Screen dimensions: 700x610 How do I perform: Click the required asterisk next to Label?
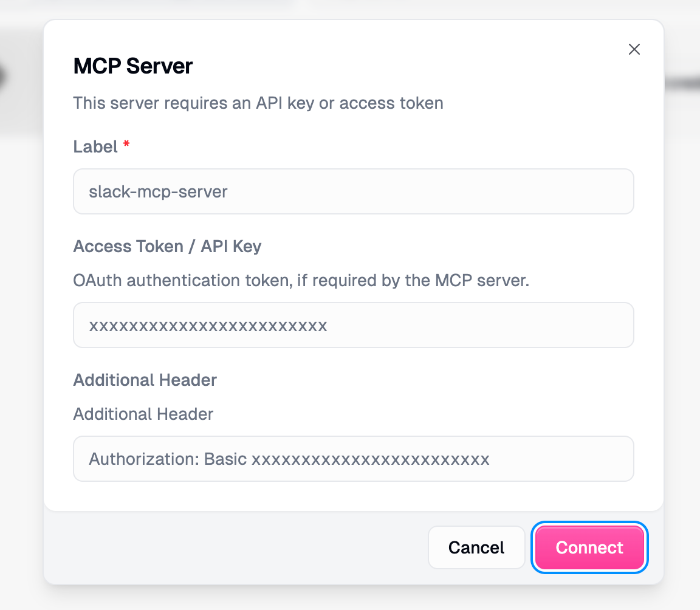[126, 145]
